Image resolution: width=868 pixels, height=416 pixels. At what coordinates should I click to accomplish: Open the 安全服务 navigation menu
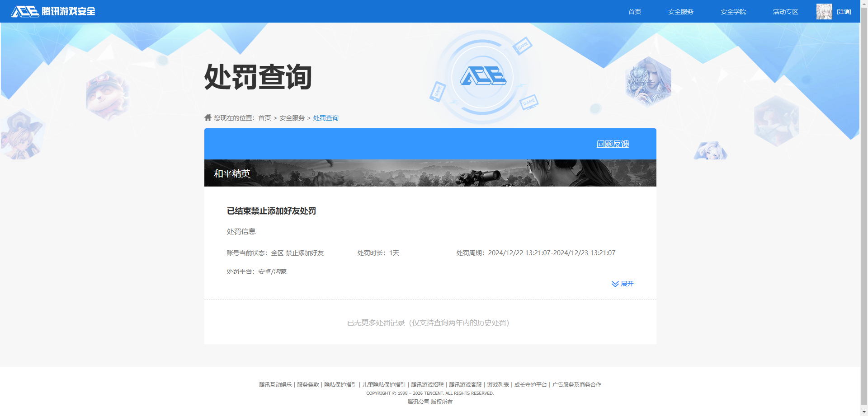[x=680, y=11]
